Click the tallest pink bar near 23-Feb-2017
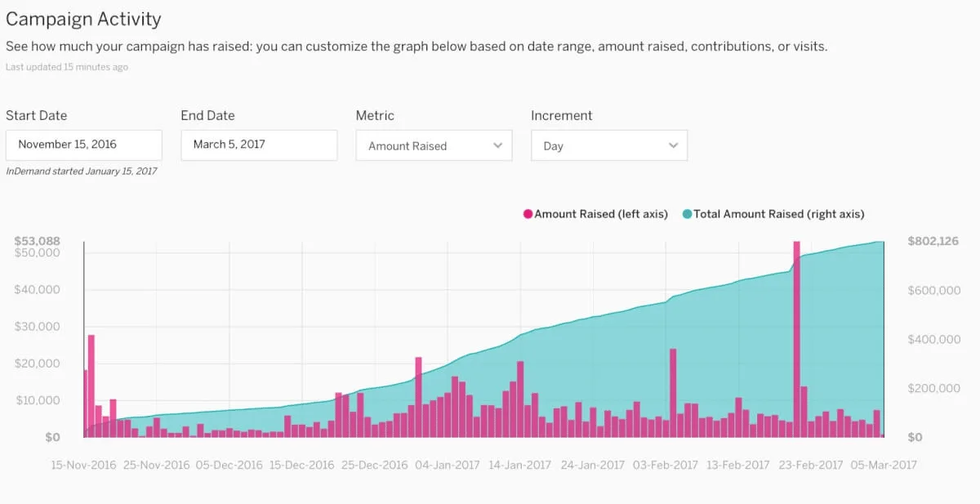This screenshot has width=980, height=504. coord(796,339)
